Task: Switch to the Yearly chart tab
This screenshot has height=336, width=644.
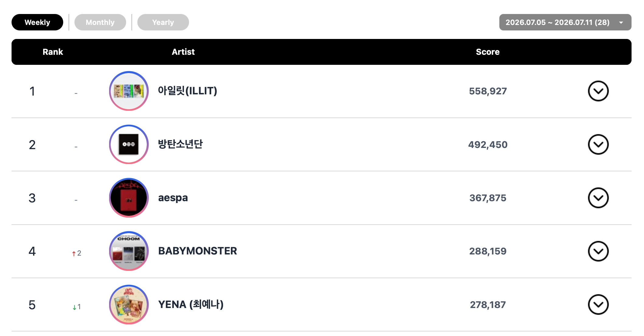Action: coord(163,22)
